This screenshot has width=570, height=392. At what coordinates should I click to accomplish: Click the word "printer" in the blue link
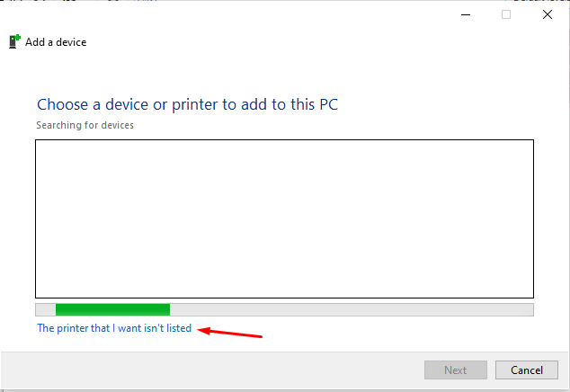pyautogui.click(x=72, y=328)
